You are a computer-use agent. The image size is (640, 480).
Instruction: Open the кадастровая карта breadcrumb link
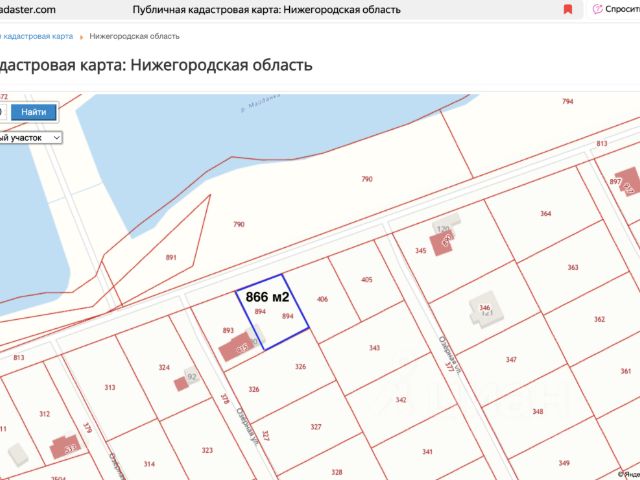click(x=37, y=36)
